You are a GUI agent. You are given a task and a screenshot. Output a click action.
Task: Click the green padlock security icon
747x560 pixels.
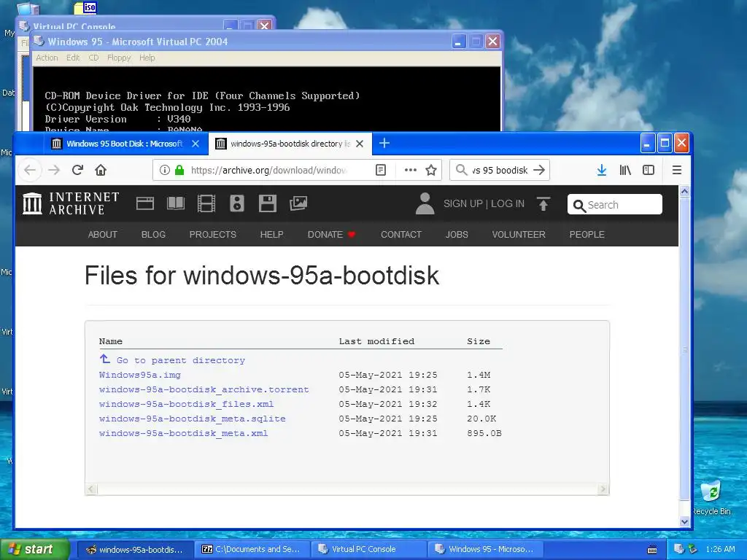pyautogui.click(x=179, y=170)
